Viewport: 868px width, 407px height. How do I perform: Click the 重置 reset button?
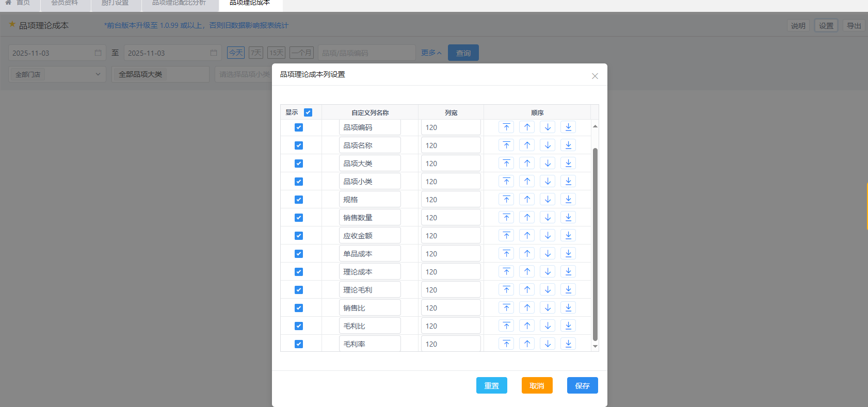491,385
